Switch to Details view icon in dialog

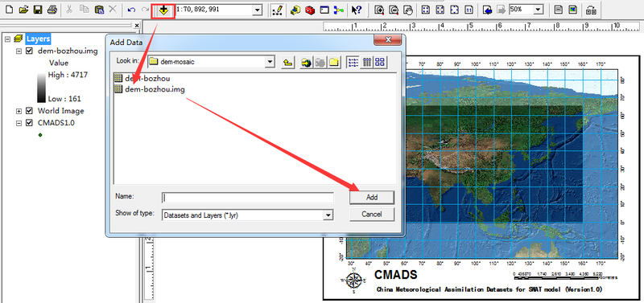[367, 63]
